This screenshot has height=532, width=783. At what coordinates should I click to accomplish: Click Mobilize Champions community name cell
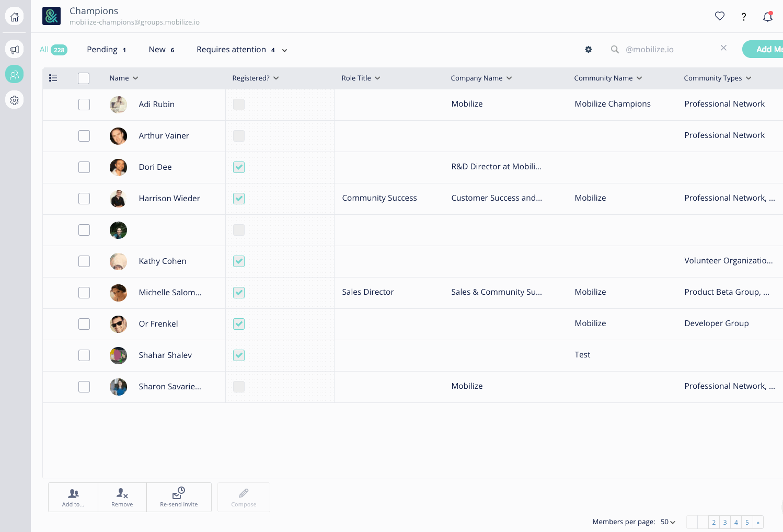613,104
